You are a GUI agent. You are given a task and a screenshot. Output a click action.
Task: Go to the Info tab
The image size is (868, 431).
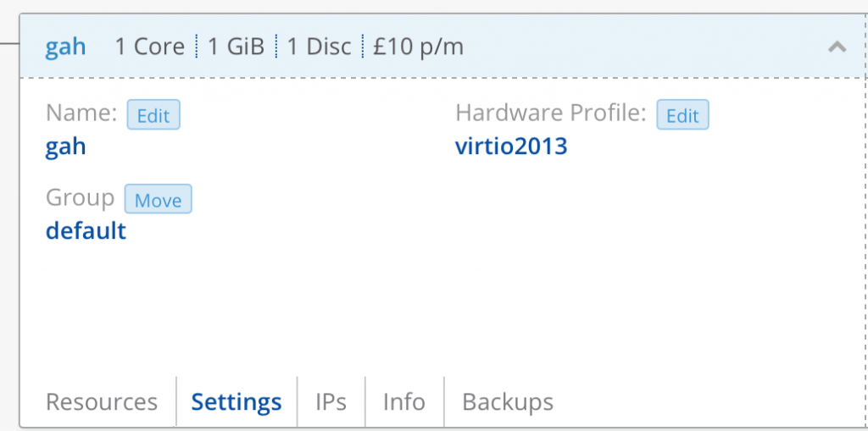(x=403, y=401)
